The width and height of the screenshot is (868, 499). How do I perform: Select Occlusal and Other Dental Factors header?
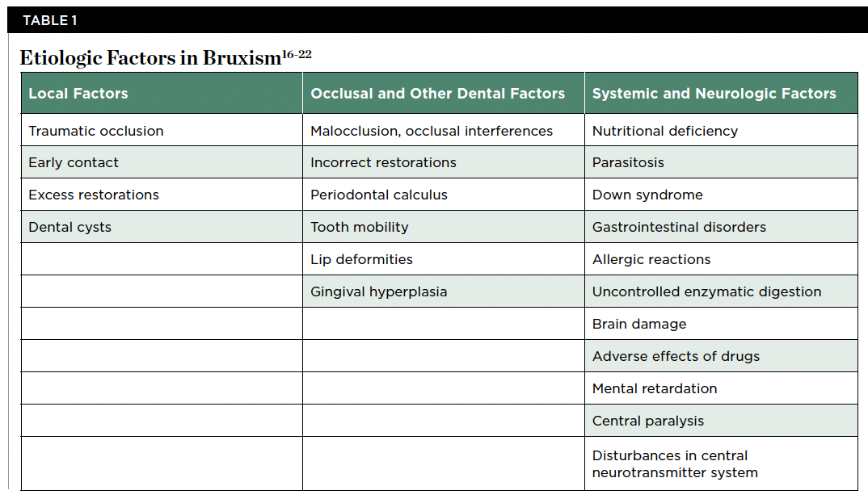coord(437,94)
